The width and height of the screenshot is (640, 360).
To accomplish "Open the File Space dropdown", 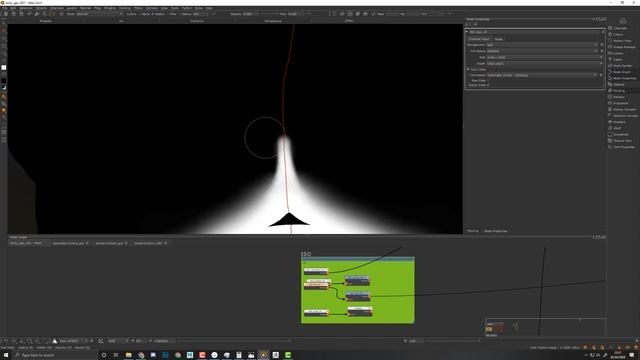I will (542, 51).
